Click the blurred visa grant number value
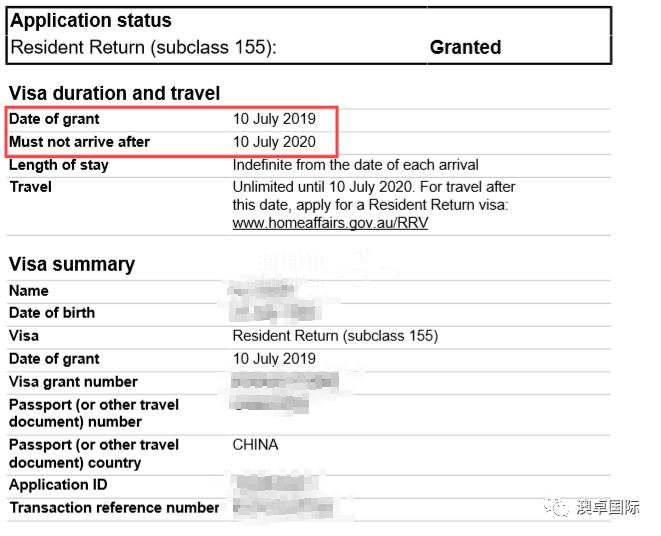 coord(285,382)
